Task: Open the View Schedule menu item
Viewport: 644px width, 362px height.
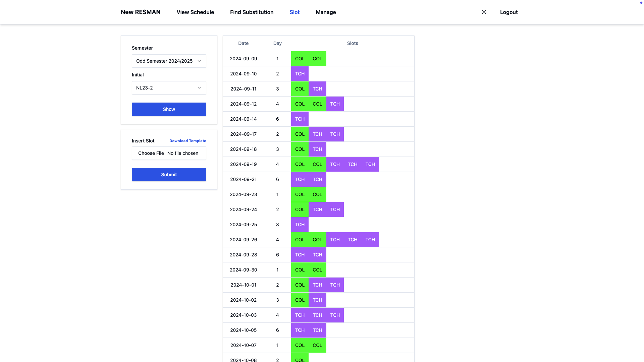Action: 195,12
